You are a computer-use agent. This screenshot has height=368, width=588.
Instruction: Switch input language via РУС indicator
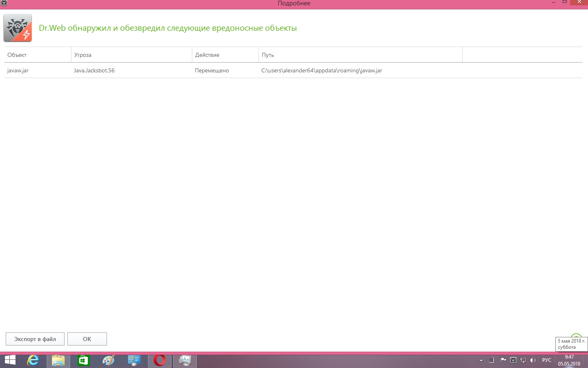click(x=546, y=360)
